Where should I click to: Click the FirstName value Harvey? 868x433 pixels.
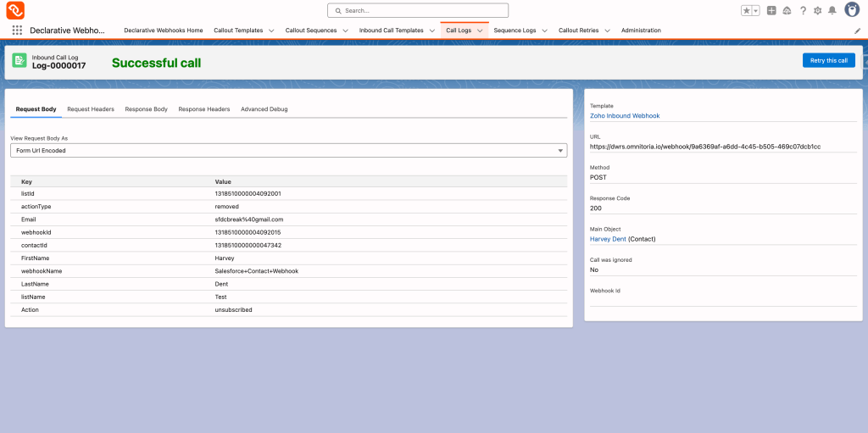click(x=225, y=258)
